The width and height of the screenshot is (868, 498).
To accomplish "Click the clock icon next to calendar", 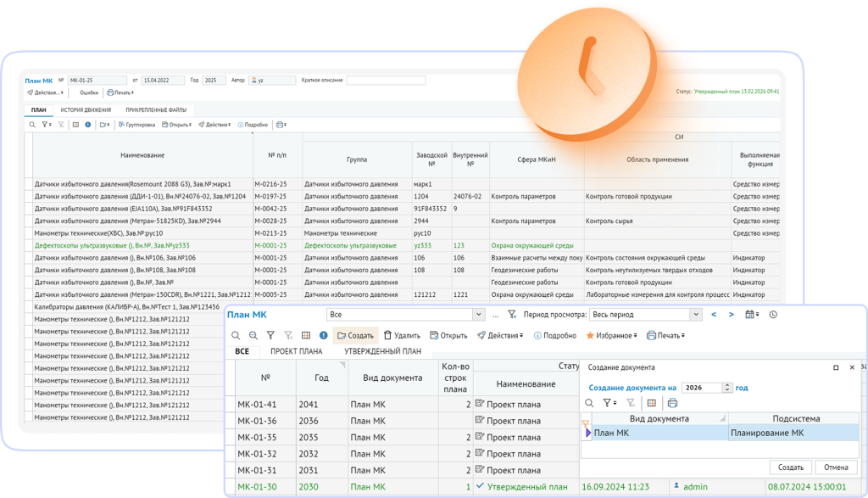I will tap(773, 315).
